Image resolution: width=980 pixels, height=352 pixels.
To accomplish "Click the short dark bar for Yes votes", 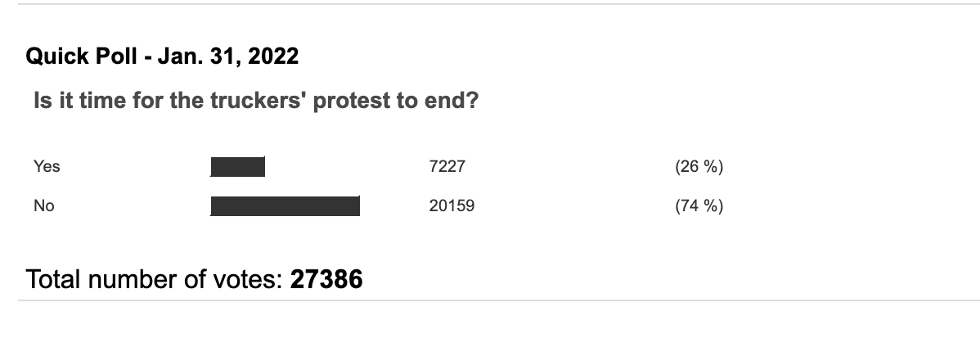I will 237,167.
